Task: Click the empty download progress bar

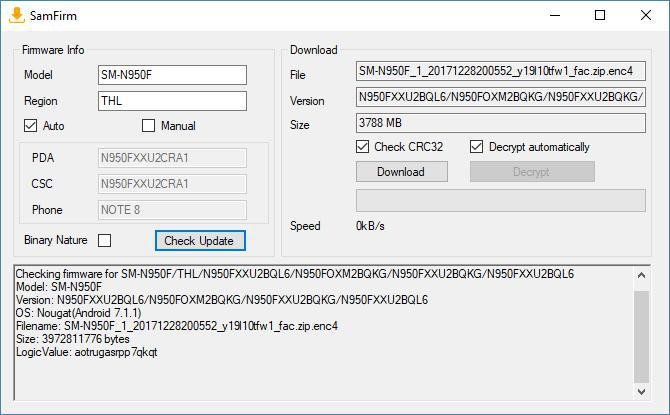Action: (x=500, y=200)
